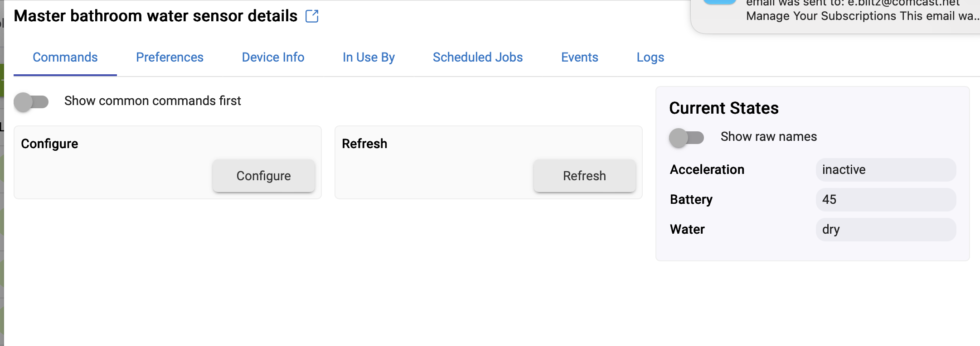980x346 pixels.
Task: Click the Master bathroom water sensor title
Action: tap(155, 16)
